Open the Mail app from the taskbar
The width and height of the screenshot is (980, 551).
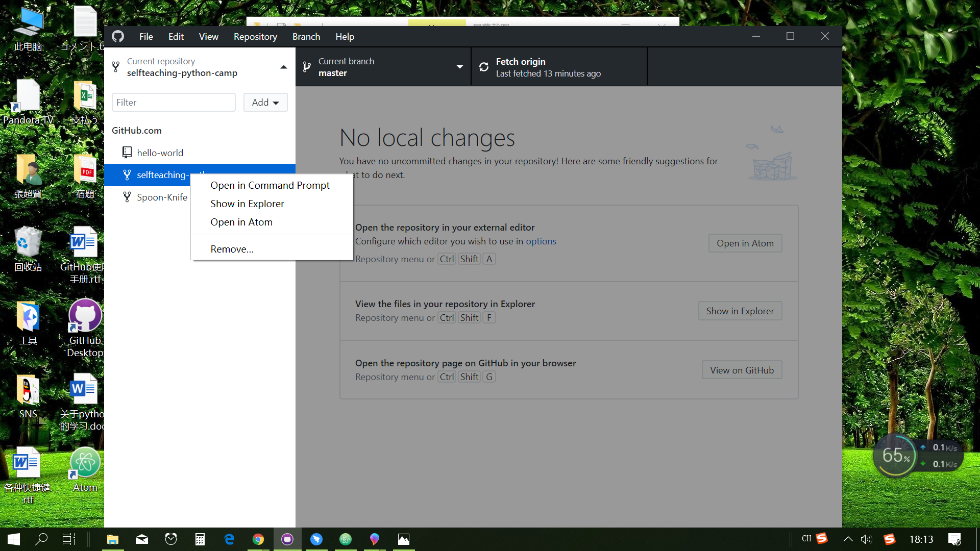point(142,539)
